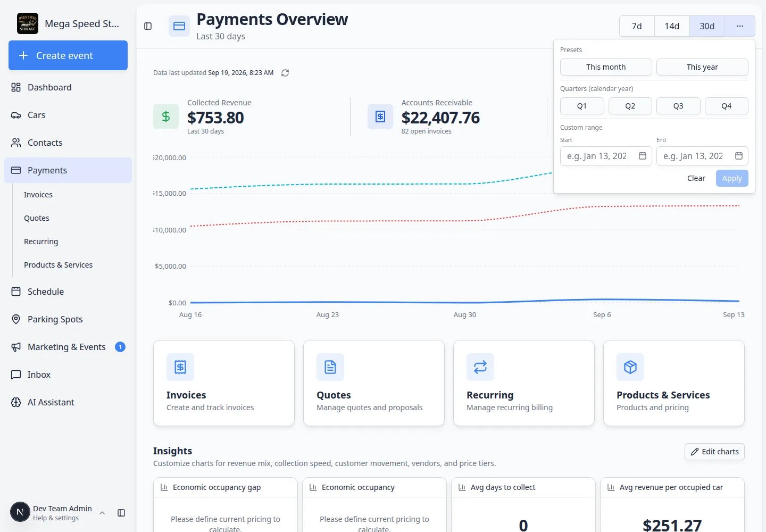Click the refresh data icon
This screenshot has width=766, height=532.
click(285, 73)
